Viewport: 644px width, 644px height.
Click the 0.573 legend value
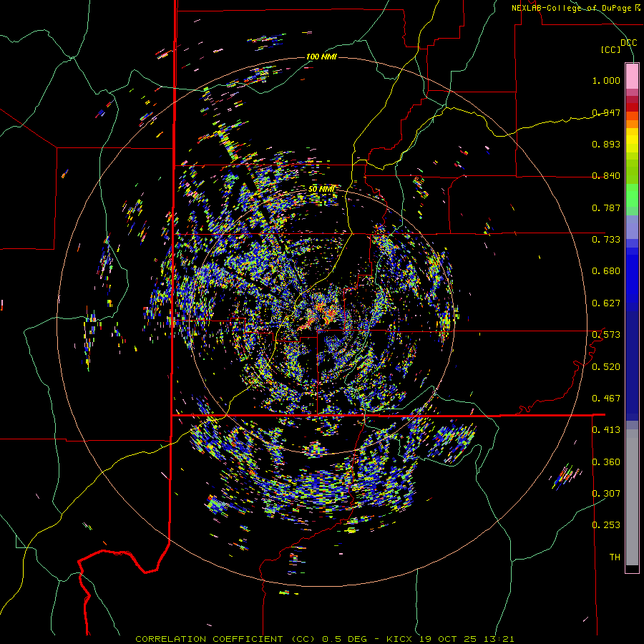point(606,335)
